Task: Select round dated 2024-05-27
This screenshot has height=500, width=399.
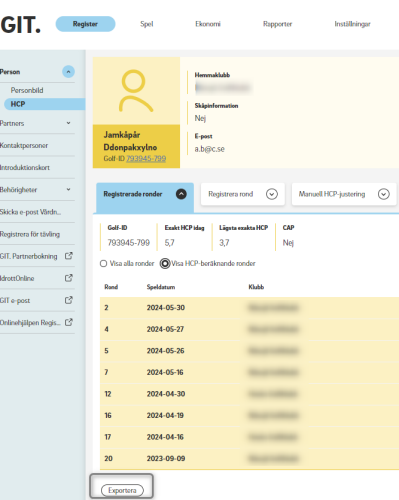Action: (x=249, y=329)
